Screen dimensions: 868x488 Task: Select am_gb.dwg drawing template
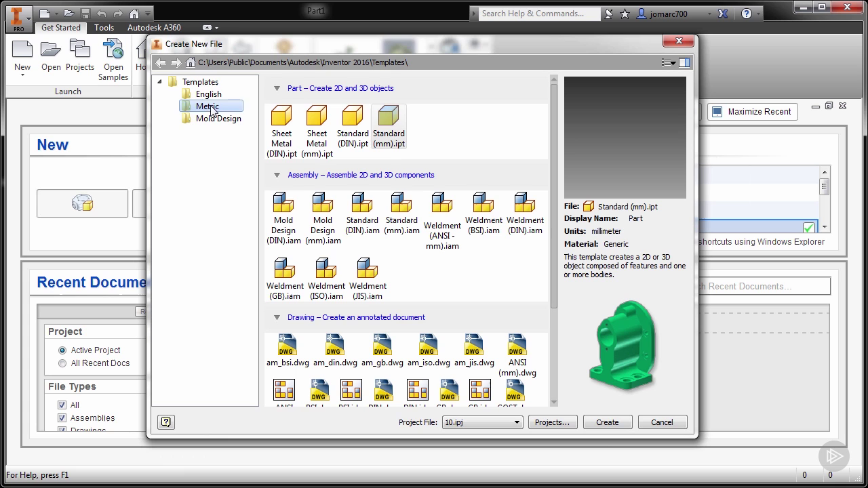tap(382, 350)
